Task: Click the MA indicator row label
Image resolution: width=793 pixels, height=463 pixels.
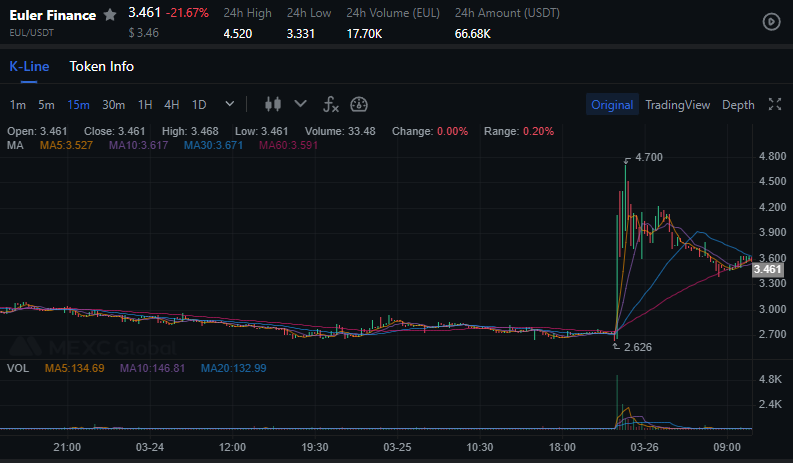Action: pos(15,146)
